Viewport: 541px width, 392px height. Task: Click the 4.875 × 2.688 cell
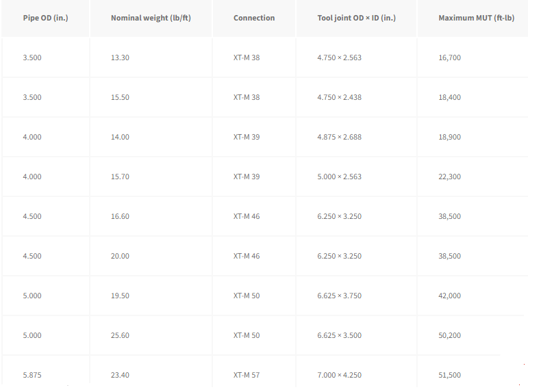point(340,137)
